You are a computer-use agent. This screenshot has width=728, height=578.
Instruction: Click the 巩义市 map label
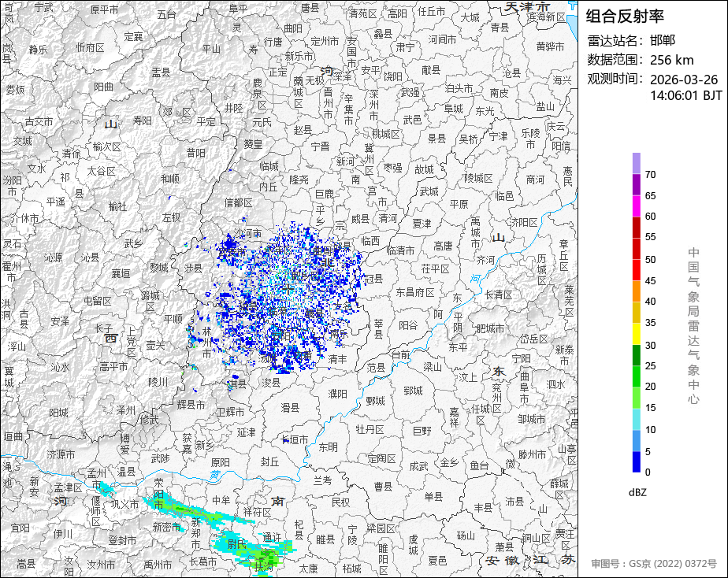[x=124, y=504]
